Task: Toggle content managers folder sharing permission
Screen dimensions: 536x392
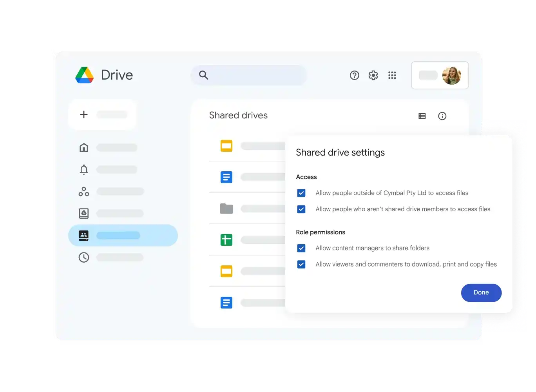Action: click(x=301, y=248)
